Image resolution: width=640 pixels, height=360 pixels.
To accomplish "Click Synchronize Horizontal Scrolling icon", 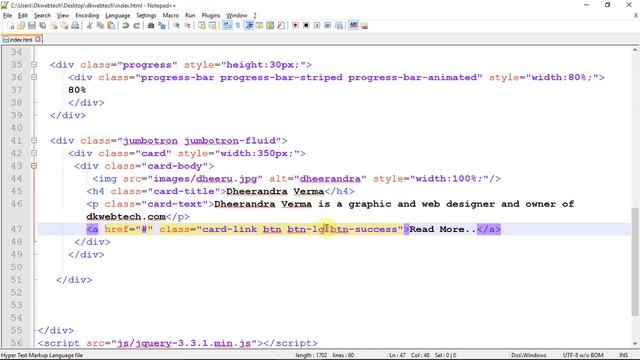I will tap(213, 26).
